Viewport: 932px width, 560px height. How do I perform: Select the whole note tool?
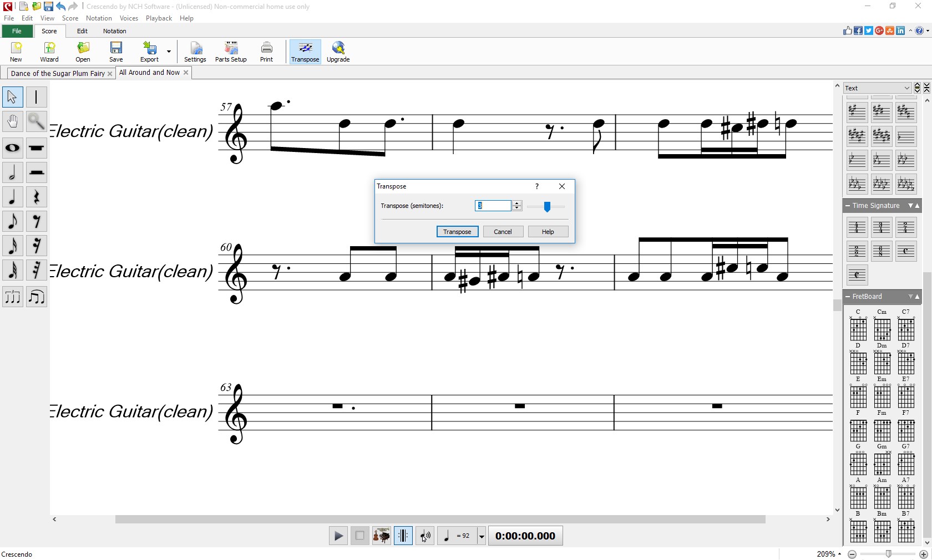12,148
